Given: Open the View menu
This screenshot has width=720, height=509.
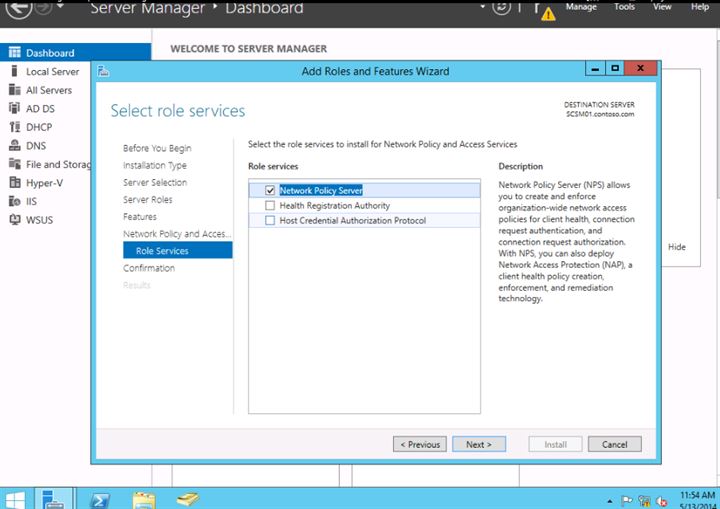Looking at the screenshot, I should click(x=662, y=7).
